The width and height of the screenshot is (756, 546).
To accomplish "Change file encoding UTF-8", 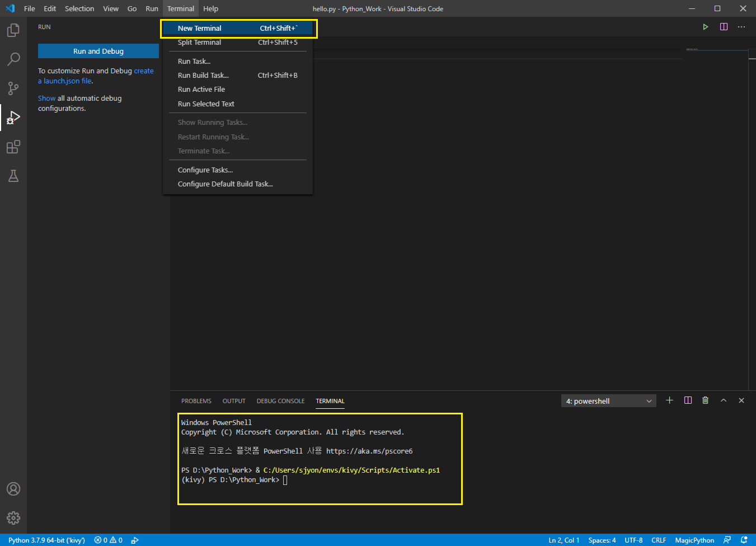I will (x=633, y=540).
